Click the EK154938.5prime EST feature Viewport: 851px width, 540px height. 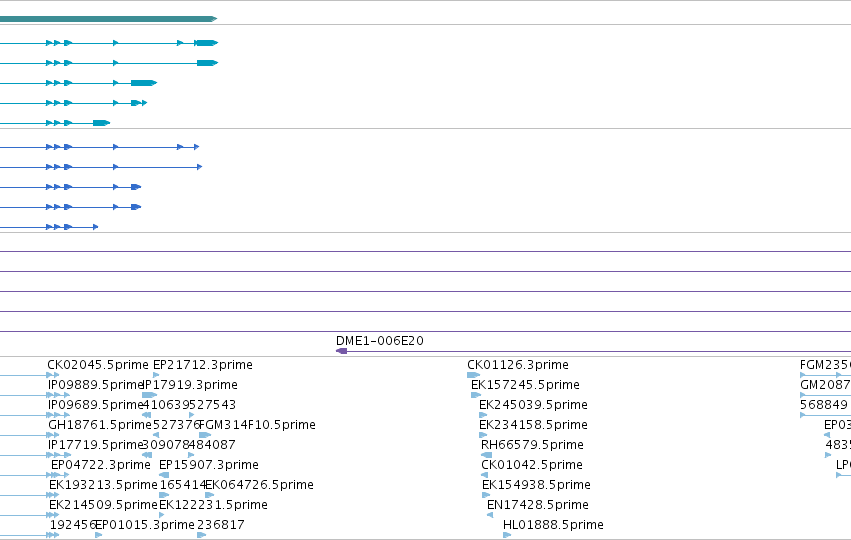click(x=486, y=495)
